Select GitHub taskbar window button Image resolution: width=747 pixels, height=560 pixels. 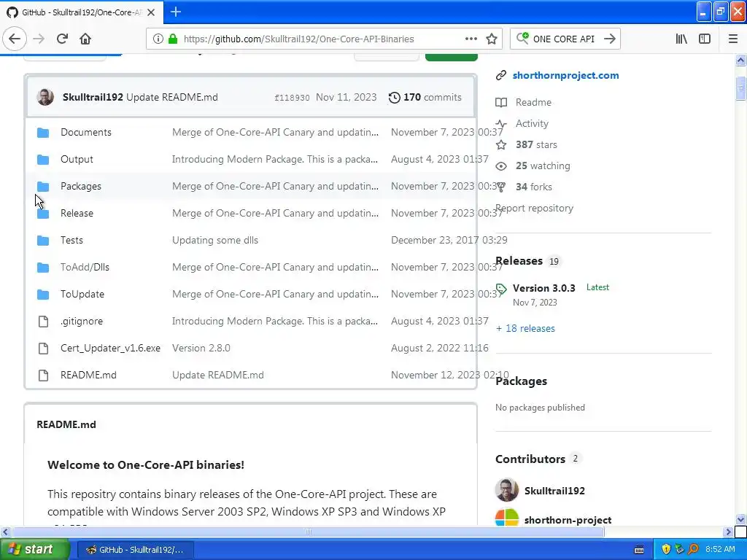click(136, 550)
